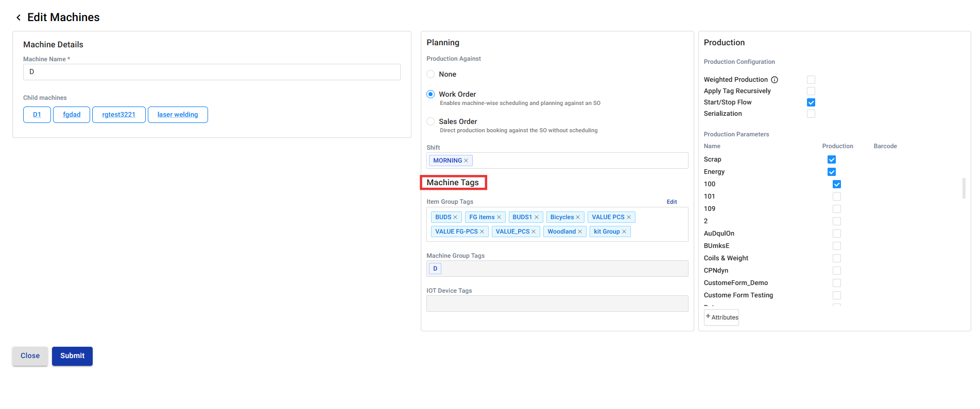The image size is (980, 409).
Task: Enable the Serialization checkbox
Action: coord(811,114)
